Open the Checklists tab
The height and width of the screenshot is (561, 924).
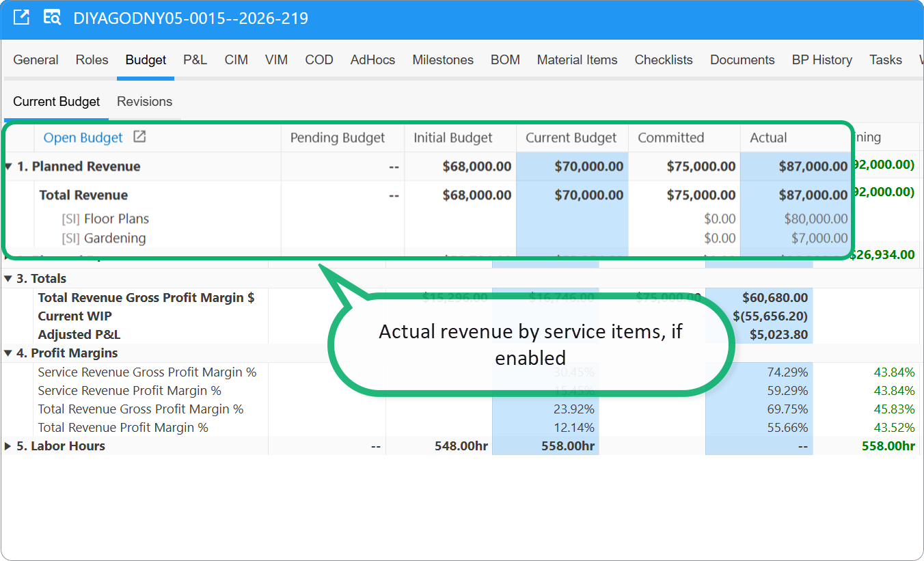(x=664, y=60)
